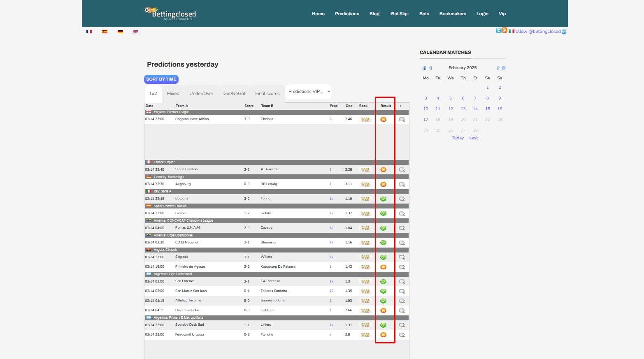
Task: Click the VIP bookmaker badge in San Lorenzo row
Action: [365, 281]
